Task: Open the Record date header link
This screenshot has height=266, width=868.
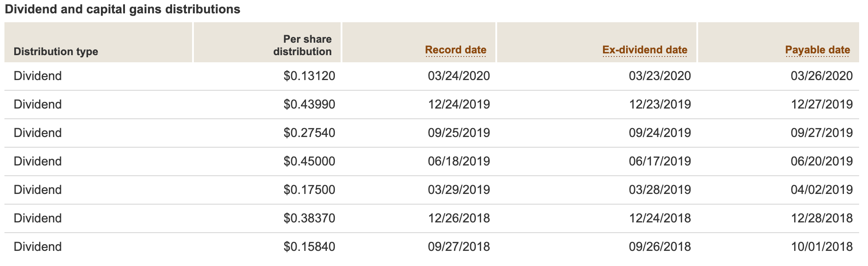Action: point(455,50)
